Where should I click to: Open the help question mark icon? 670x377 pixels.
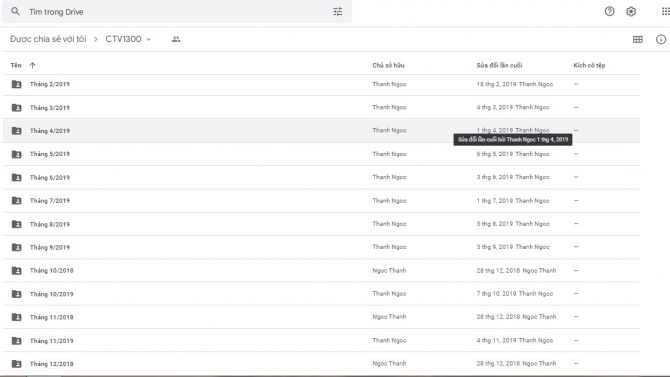609,12
